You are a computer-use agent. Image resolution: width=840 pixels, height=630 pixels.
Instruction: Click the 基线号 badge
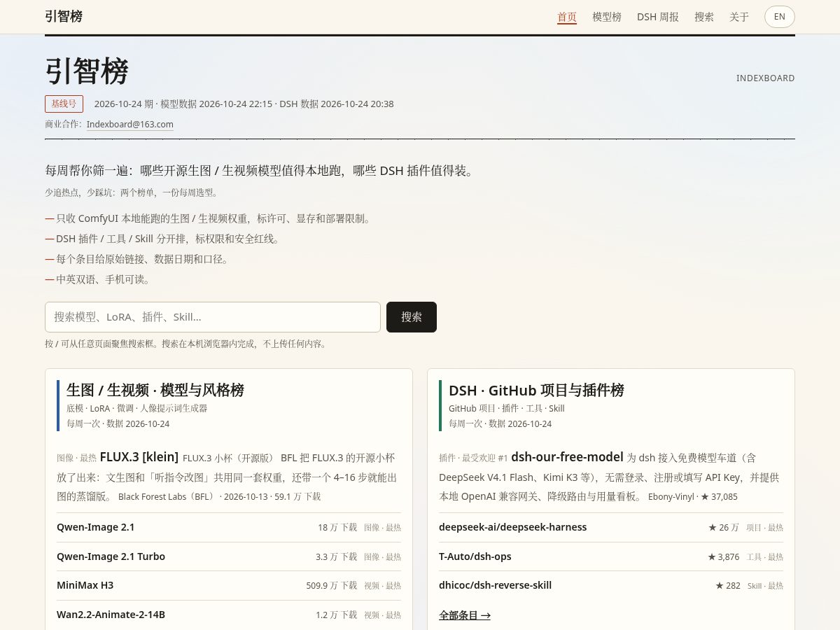[64, 104]
